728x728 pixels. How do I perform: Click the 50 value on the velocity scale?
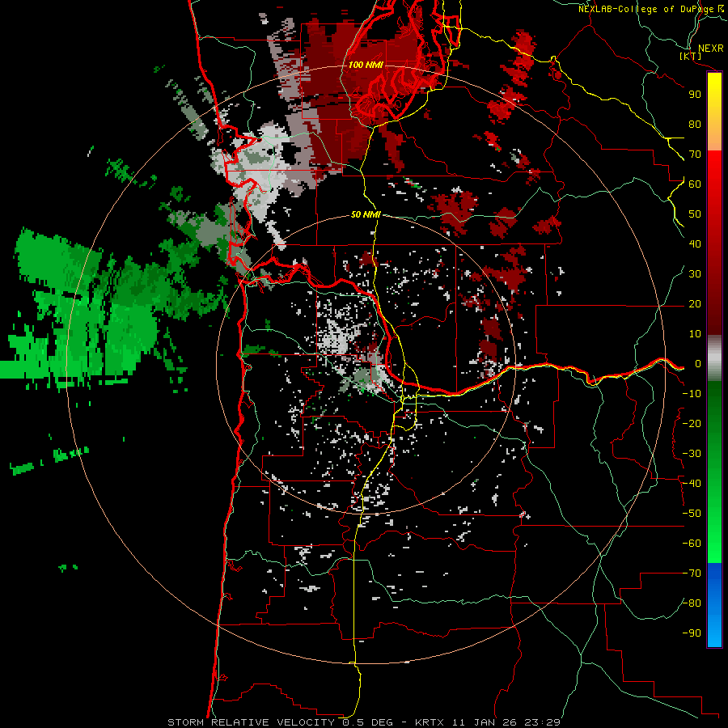pos(695,214)
